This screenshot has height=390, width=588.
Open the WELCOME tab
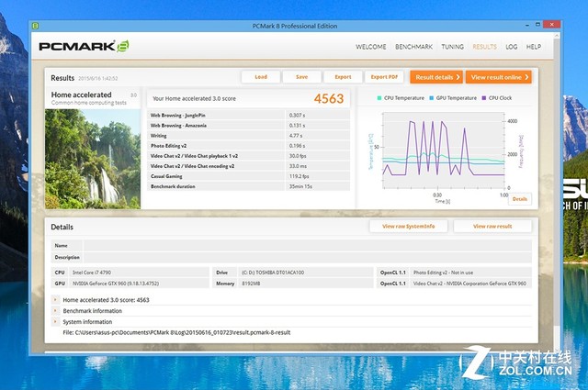coord(371,47)
